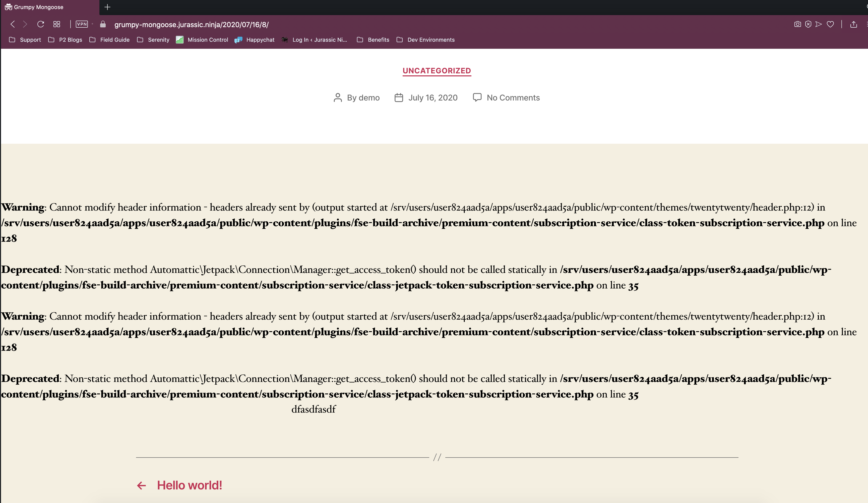Click the browser back arrow
868x503 pixels.
pos(13,24)
